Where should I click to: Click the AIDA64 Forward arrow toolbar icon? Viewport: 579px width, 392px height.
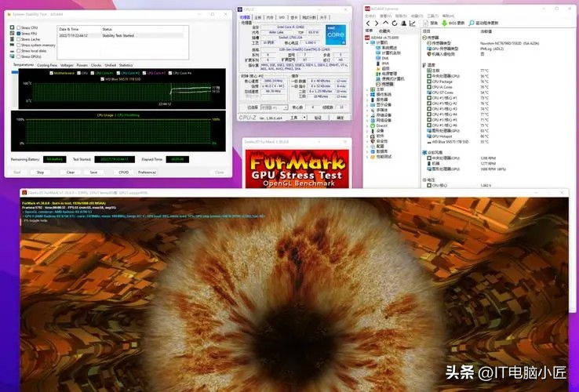[x=377, y=23]
